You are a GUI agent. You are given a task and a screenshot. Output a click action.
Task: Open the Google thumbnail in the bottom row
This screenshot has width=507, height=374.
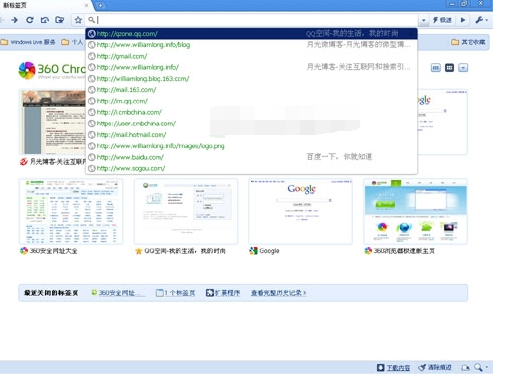pos(300,211)
